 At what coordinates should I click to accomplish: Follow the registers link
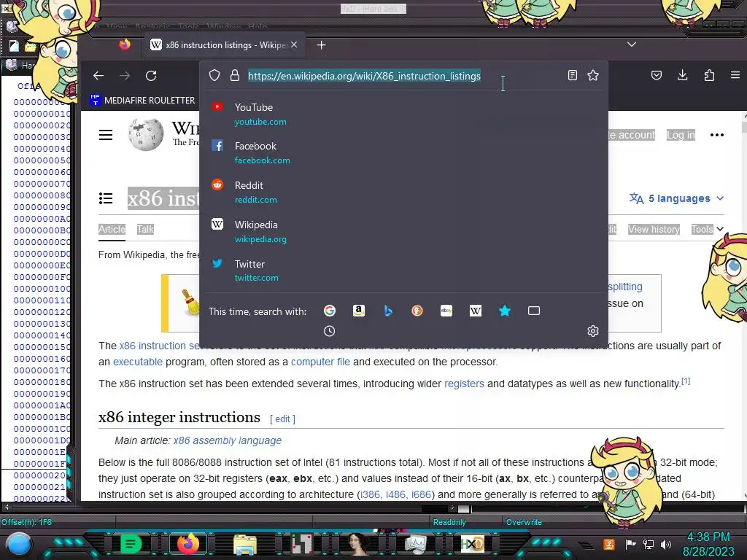coord(464,384)
